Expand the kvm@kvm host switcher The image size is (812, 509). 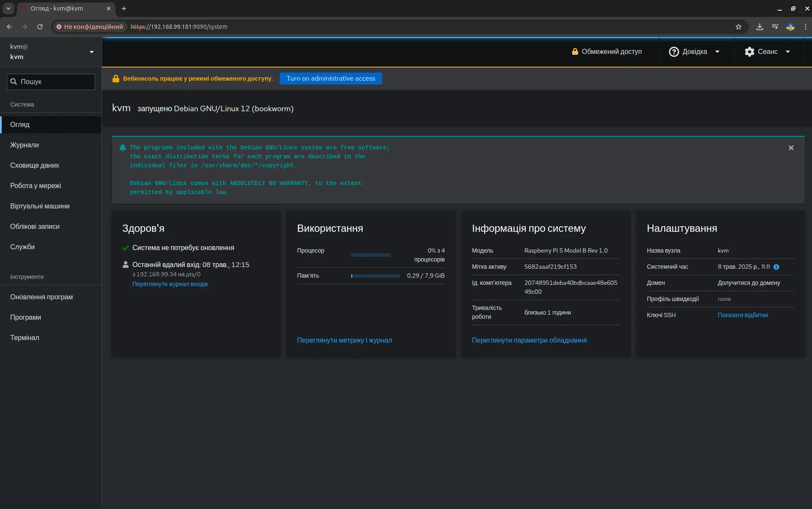[51, 52]
